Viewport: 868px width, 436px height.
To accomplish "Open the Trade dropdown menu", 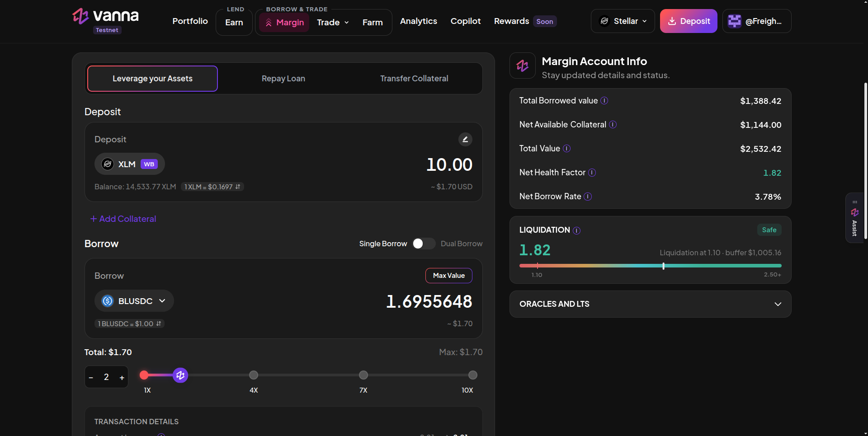I will click(x=333, y=23).
